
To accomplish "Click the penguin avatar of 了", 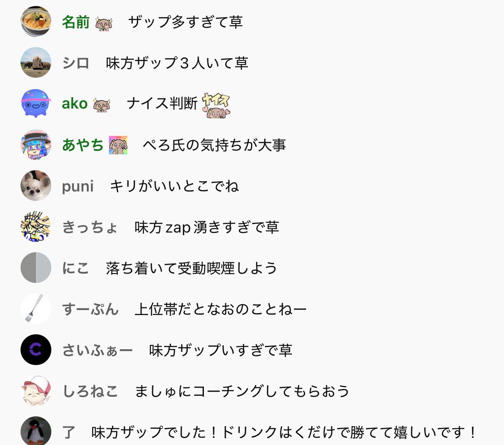I will pos(35,431).
